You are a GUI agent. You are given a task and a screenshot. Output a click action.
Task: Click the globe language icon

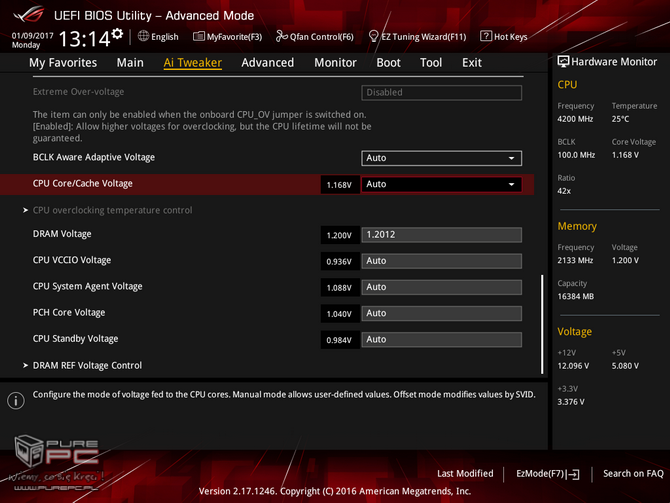(143, 36)
